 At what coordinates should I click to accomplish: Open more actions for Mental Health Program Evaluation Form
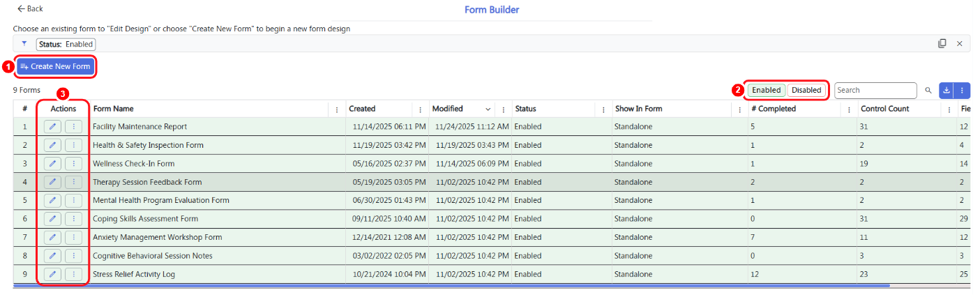(73, 200)
